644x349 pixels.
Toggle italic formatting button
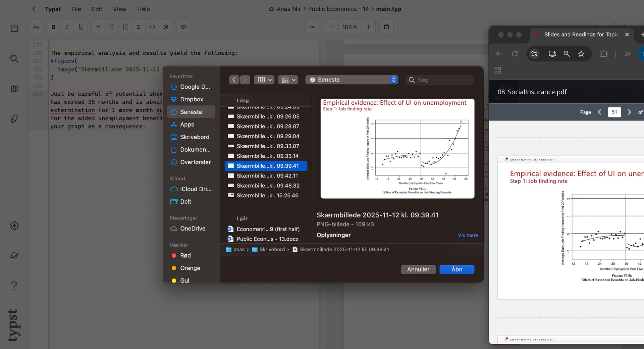[x=67, y=27]
